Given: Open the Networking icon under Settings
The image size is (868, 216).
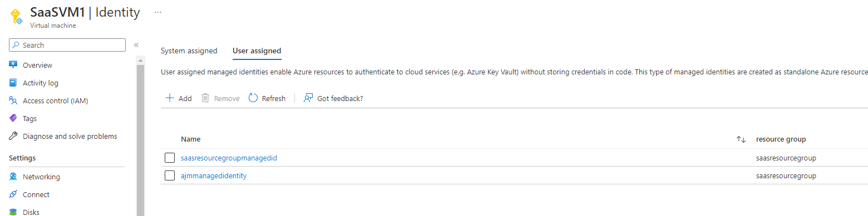Looking at the screenshot, I should (13, 177).
